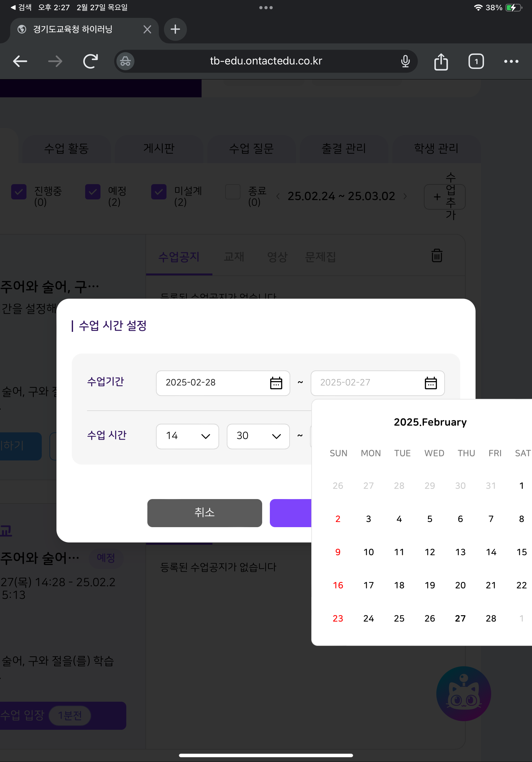Image resolution: width=532 pixels, height=762 pixels.
Task: Close the 경기도교육청 하이러닝 tab
Action: [x=147, y=30]
